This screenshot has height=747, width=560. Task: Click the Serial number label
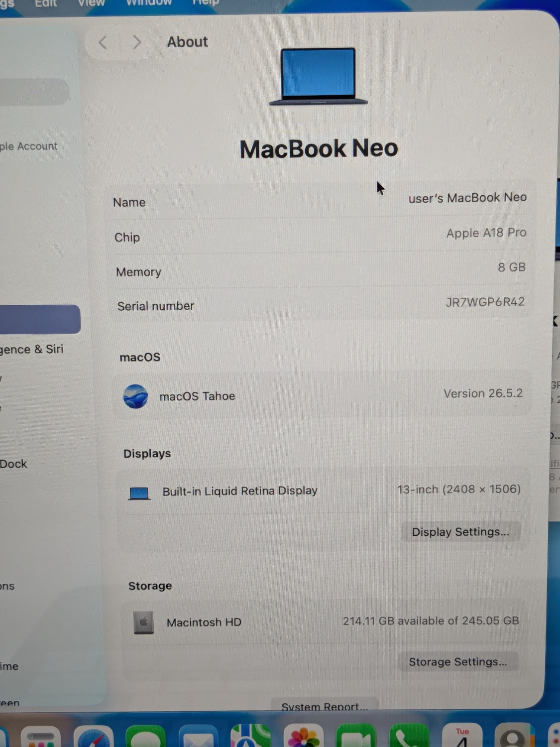[156, 306]
